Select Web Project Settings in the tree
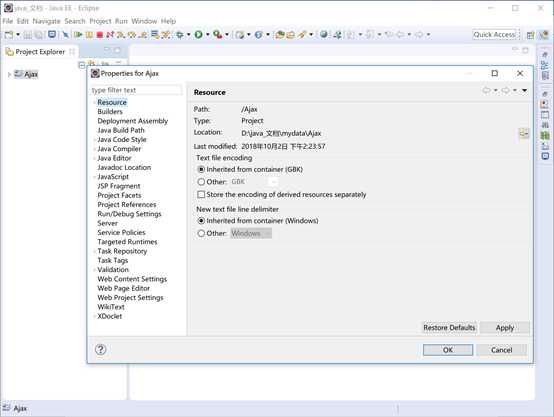 tap(130, 298)
